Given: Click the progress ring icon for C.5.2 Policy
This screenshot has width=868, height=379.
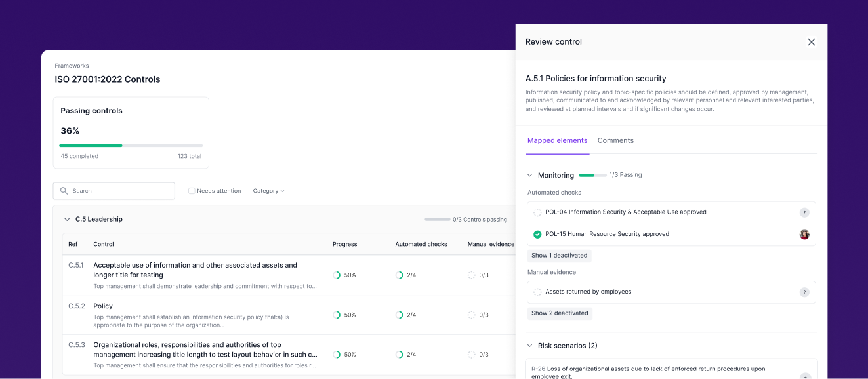Looking at the screenshot, I should pyautogui.click(x=337, y=315).
